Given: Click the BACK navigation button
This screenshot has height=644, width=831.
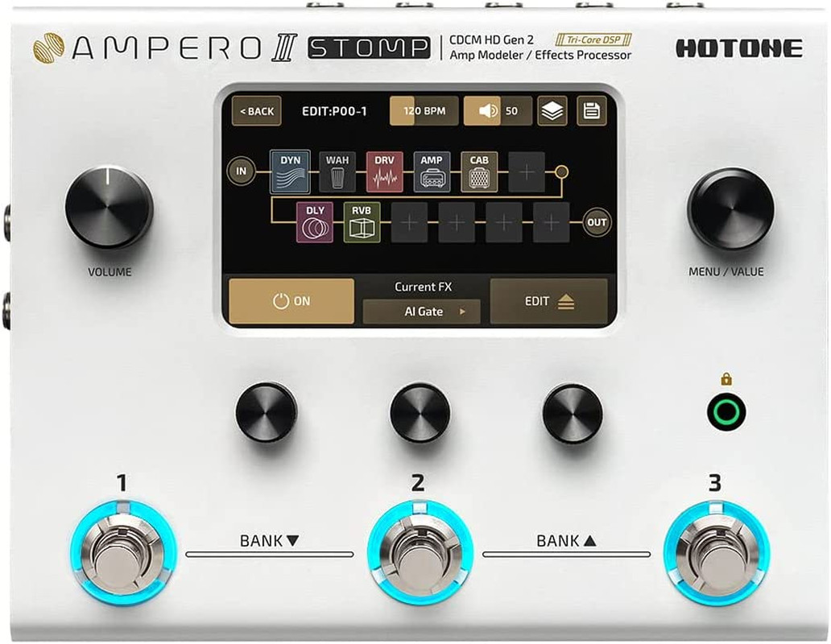Looking at the screenshot, I should point(256,110).
